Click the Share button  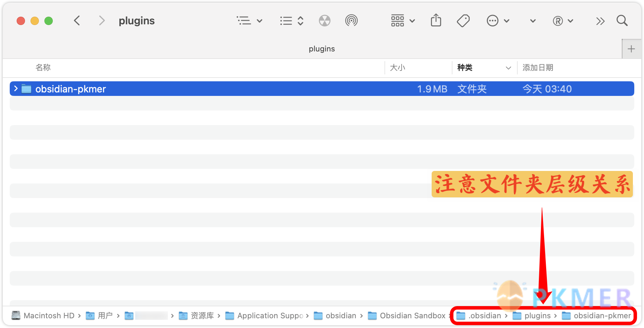pyautogui.click(x=436, y=20)
